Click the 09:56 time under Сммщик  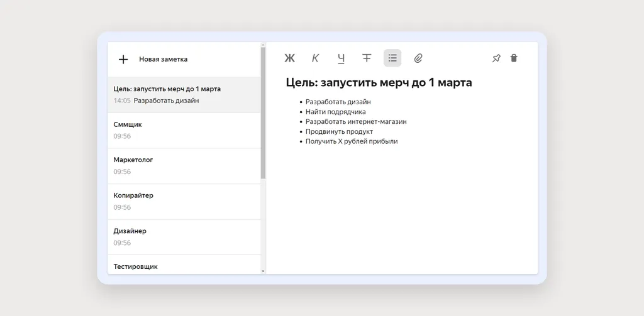click(122, 136)
